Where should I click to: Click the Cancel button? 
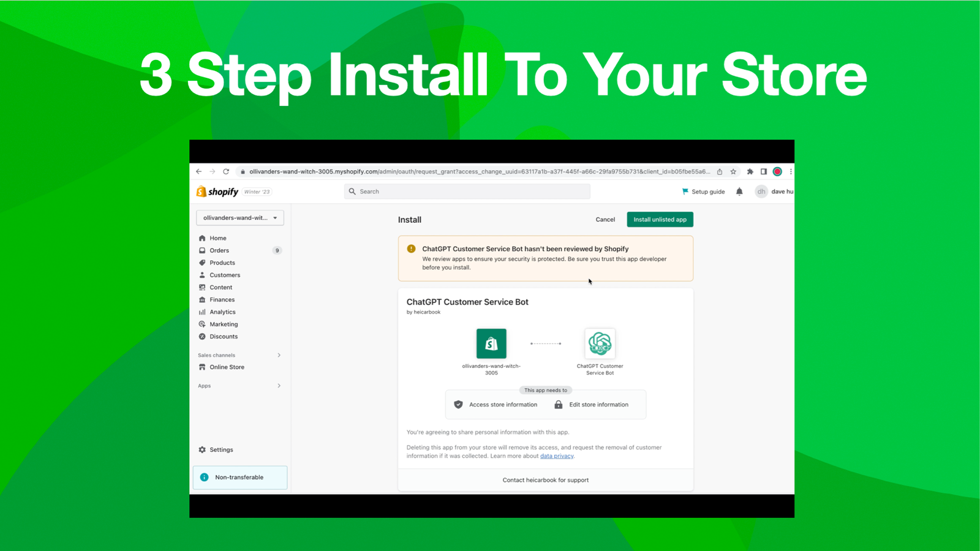(605, 219)
